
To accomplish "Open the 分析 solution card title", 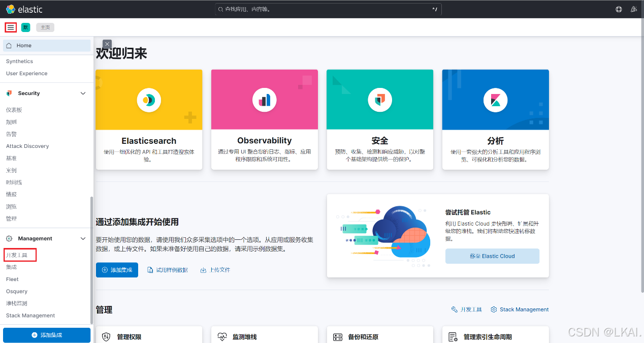I will (x=496, y=141).
